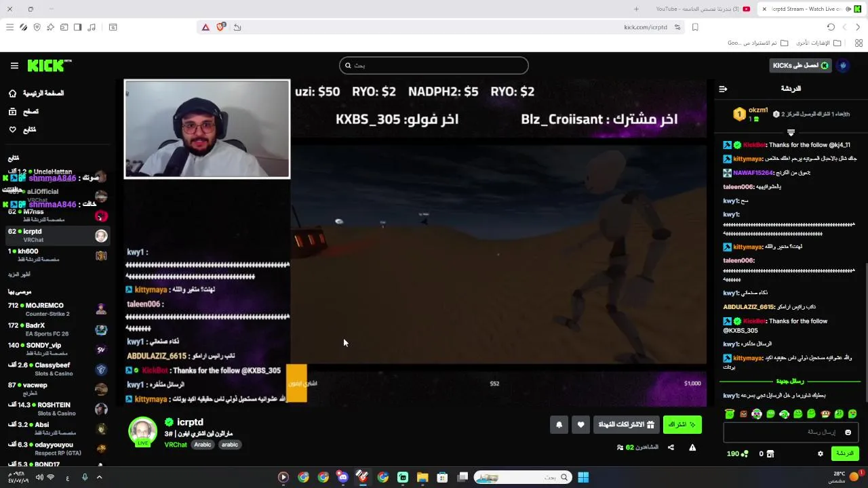Open the Kick hamburger sidebar menu

tap(14, 66)
